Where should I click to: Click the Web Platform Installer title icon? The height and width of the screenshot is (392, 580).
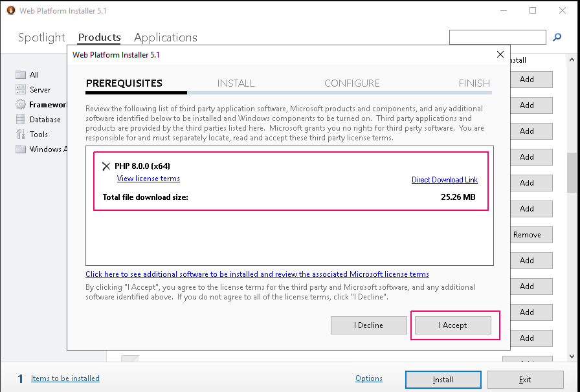tap(11, 10)
